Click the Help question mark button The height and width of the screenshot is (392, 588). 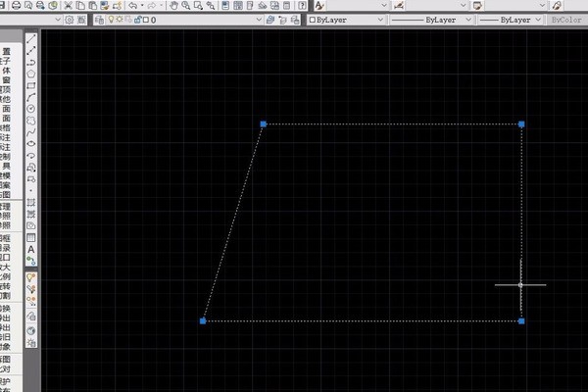click(303, 6)
